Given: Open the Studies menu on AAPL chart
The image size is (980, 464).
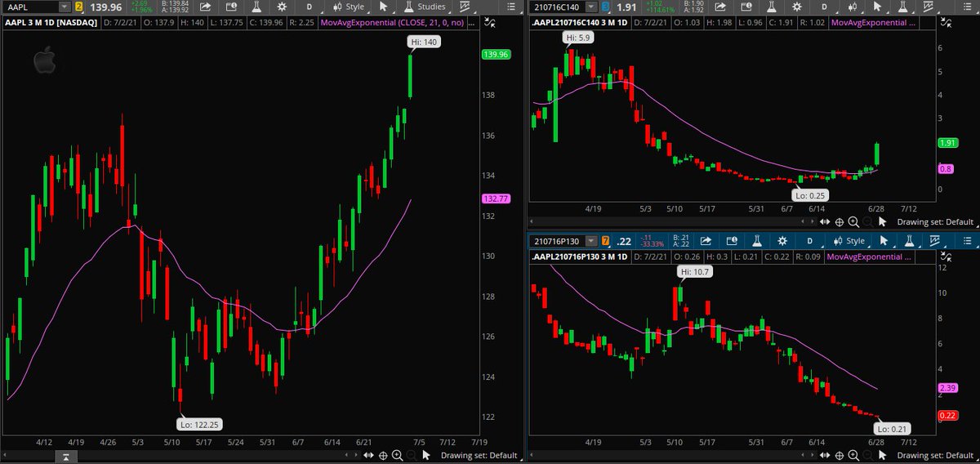Looking at the screenshot, I should [425, 7].
